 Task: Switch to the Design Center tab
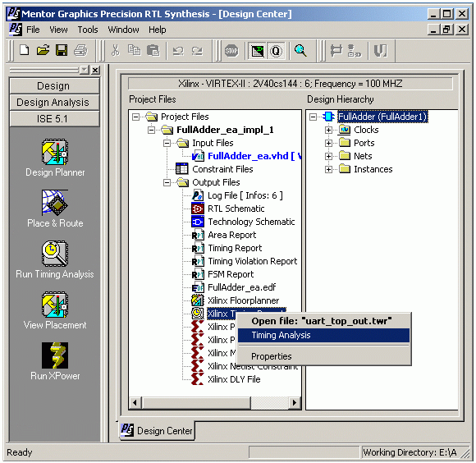[158, 430]
